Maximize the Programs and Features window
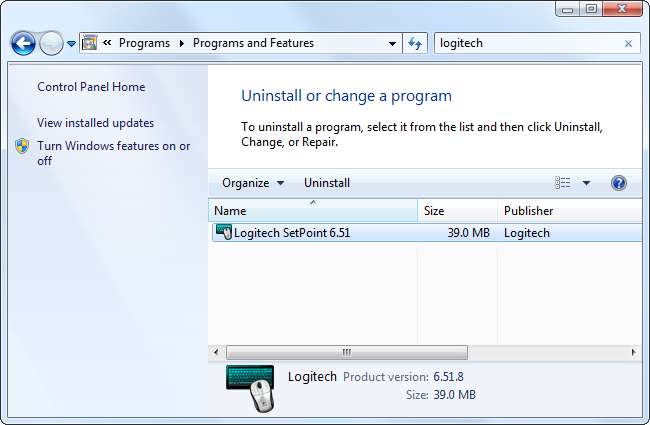This screenshot has width=650, height=425. tap(591, 9)
